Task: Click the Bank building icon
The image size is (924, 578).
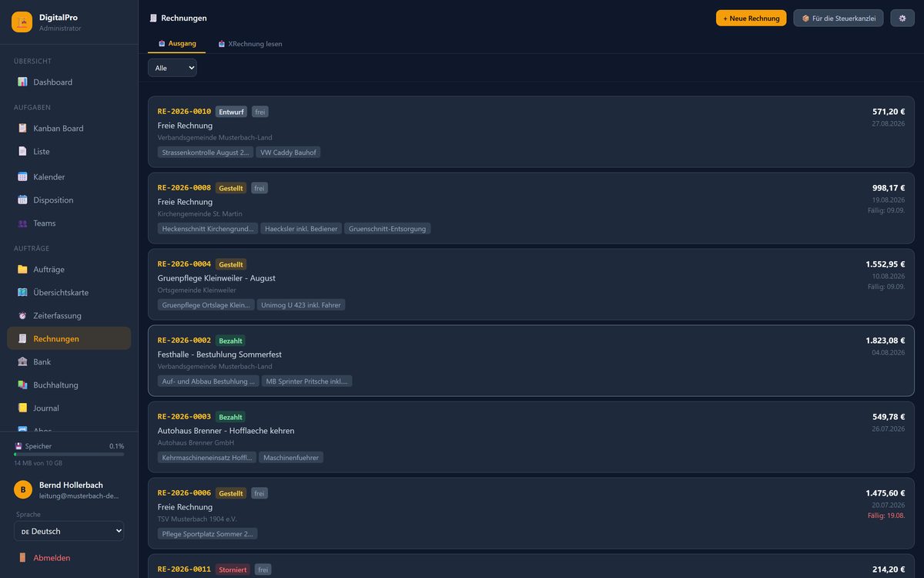Action: [22, 362]
